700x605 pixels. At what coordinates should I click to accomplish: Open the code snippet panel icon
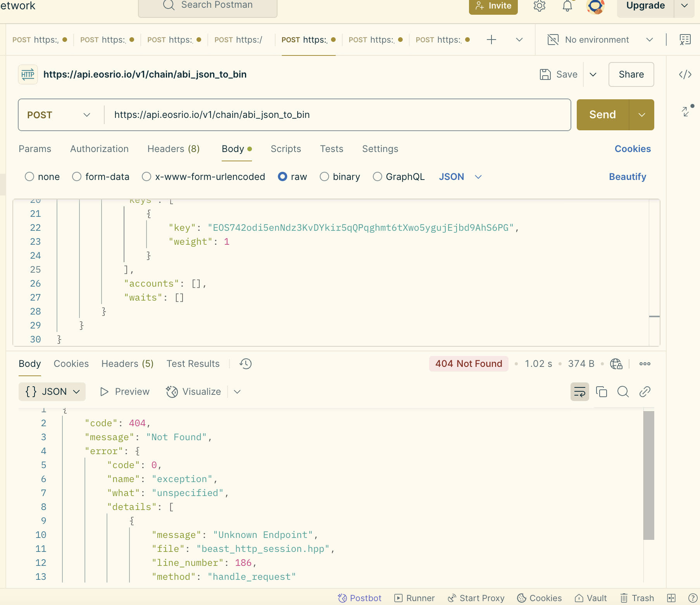pos(685,74)
